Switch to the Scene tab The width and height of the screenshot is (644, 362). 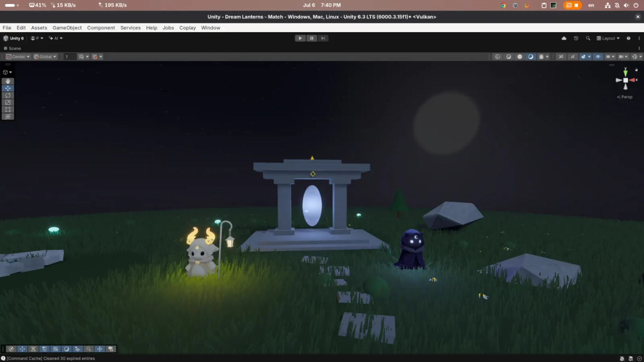tap(12, 48)
